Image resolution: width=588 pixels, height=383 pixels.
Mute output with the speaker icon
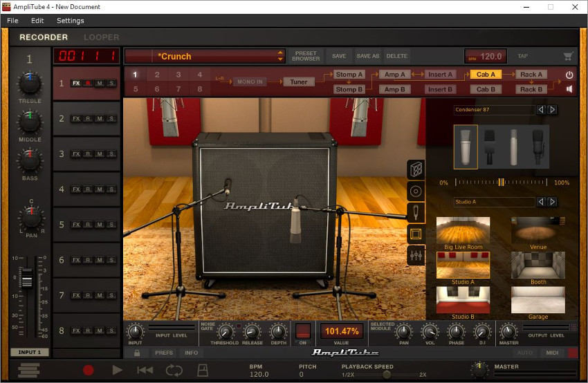click(569, 89)
